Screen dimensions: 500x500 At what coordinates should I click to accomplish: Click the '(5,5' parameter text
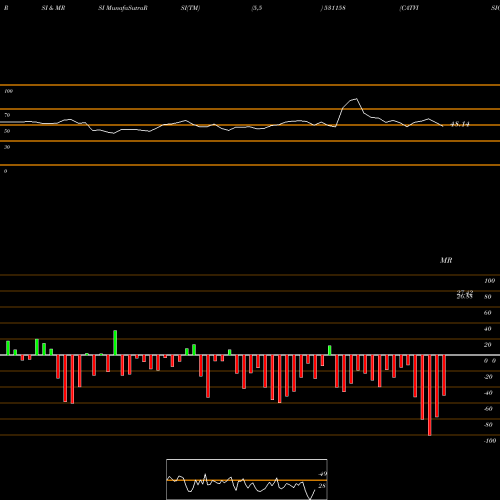pyautogui.click(x=257, y=8)
